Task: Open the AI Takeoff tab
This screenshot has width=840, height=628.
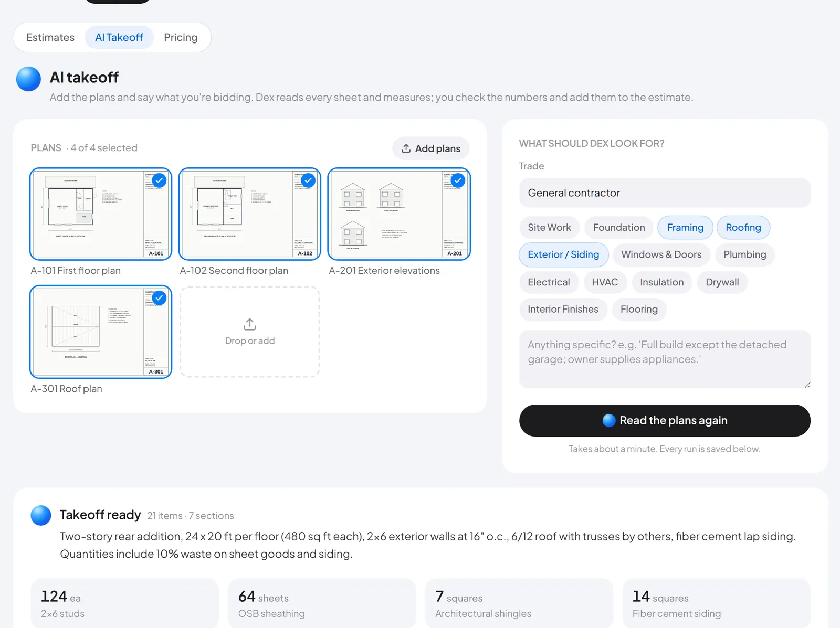Action: click(119, 37)
